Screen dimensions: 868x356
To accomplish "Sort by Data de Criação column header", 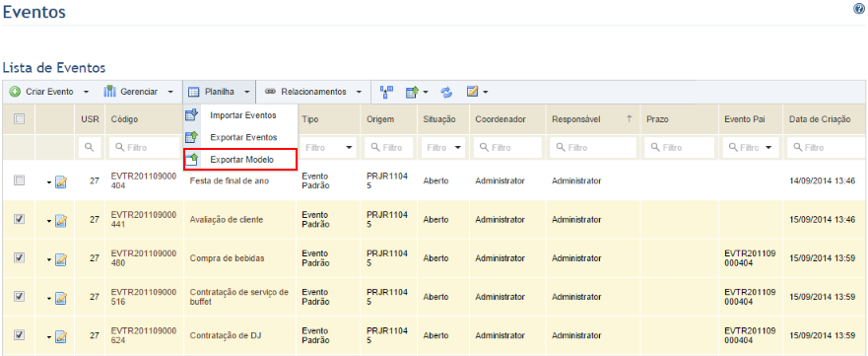I will [x=820, y=119].
